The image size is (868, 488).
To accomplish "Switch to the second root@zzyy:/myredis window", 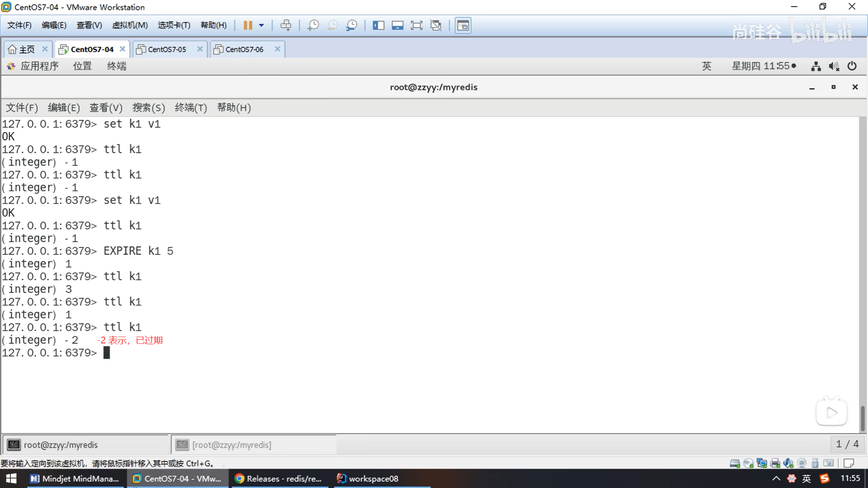I will (x=231, y=445).
